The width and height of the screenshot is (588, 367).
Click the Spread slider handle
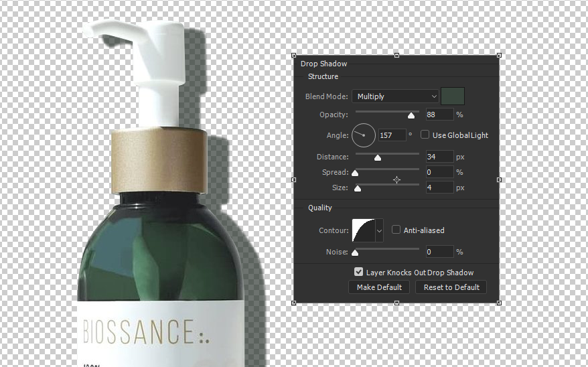point(355,173)
